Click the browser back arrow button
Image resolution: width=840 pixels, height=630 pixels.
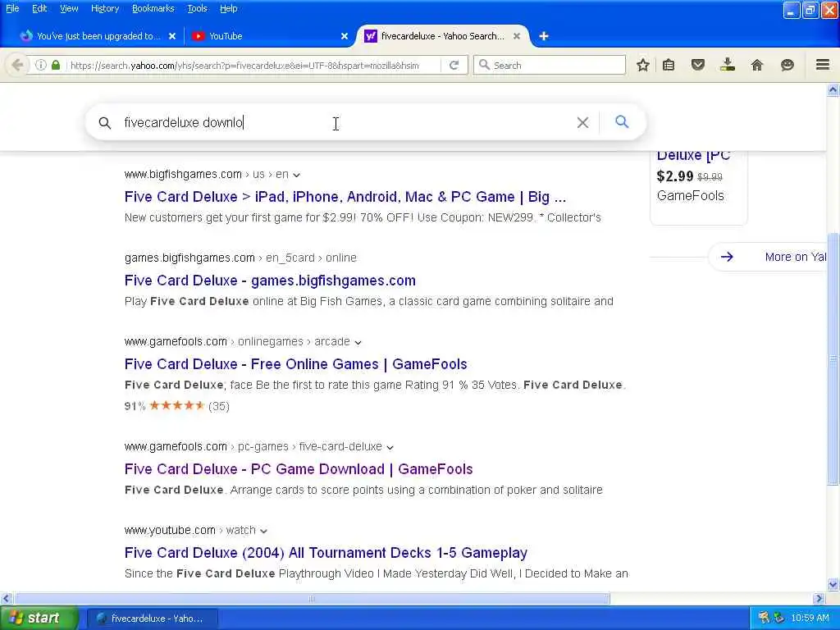pos(17,66)
